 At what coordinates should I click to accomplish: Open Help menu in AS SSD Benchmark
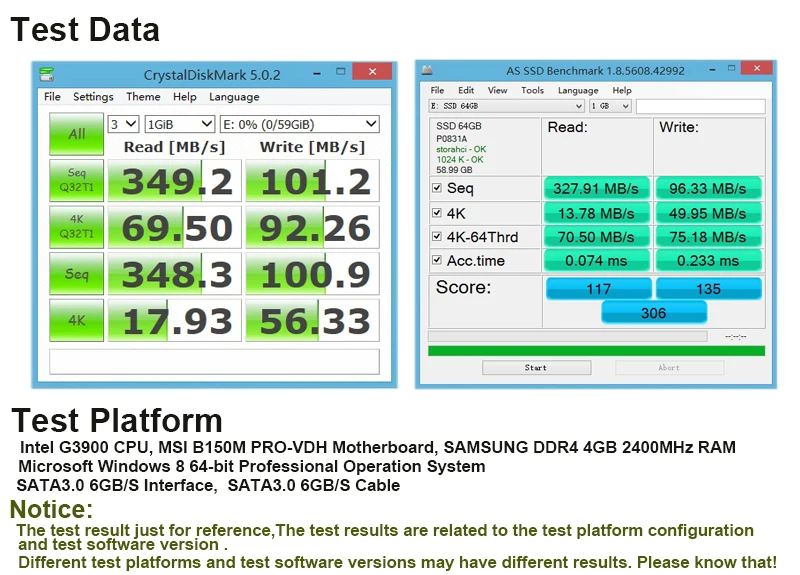[x=622, y=90]
